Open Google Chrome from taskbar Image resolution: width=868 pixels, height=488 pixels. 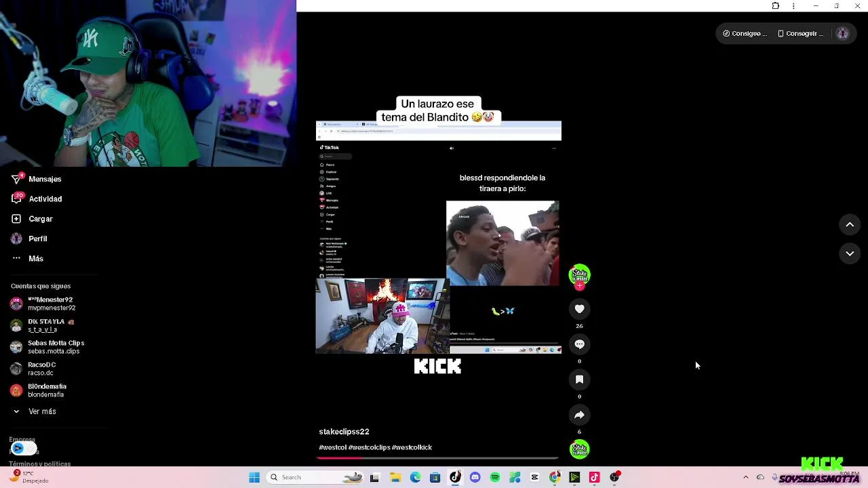555,478
